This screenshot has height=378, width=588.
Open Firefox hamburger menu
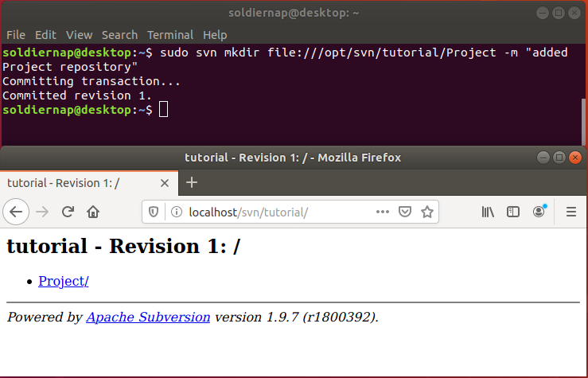click(x=571, y=212)
